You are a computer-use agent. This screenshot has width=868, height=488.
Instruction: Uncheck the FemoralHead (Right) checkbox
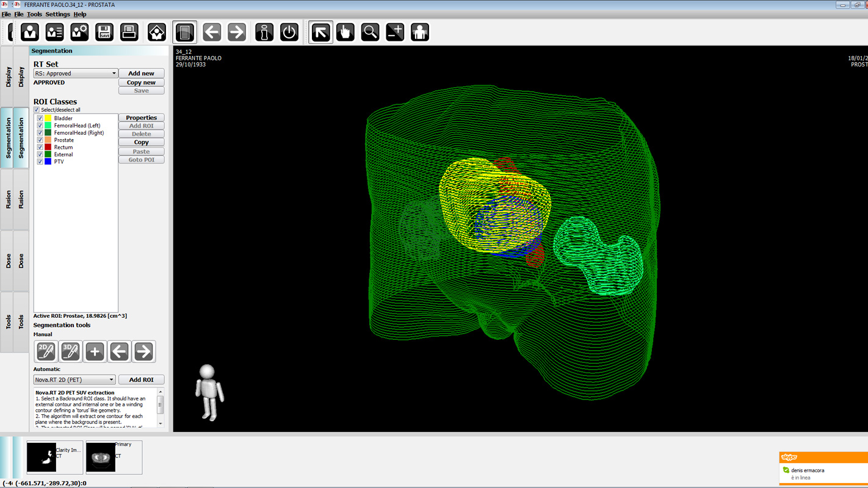pyautogui.click(x=40, y=133)
